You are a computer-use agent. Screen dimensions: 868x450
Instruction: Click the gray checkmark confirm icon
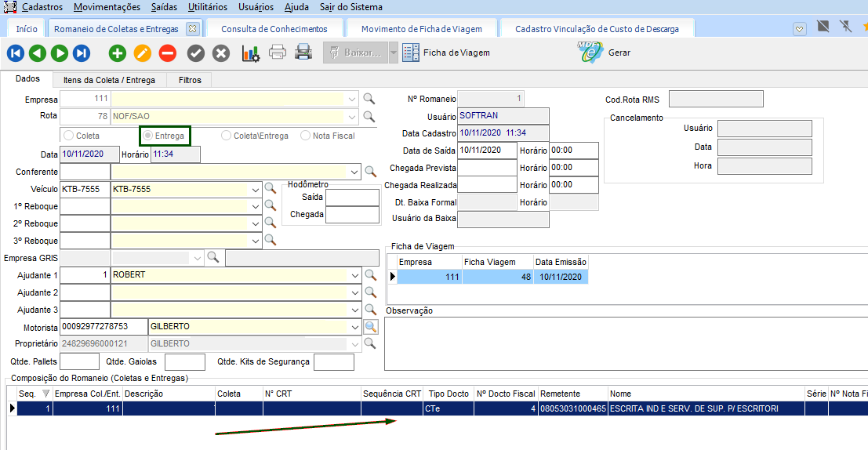coord(196,53)
